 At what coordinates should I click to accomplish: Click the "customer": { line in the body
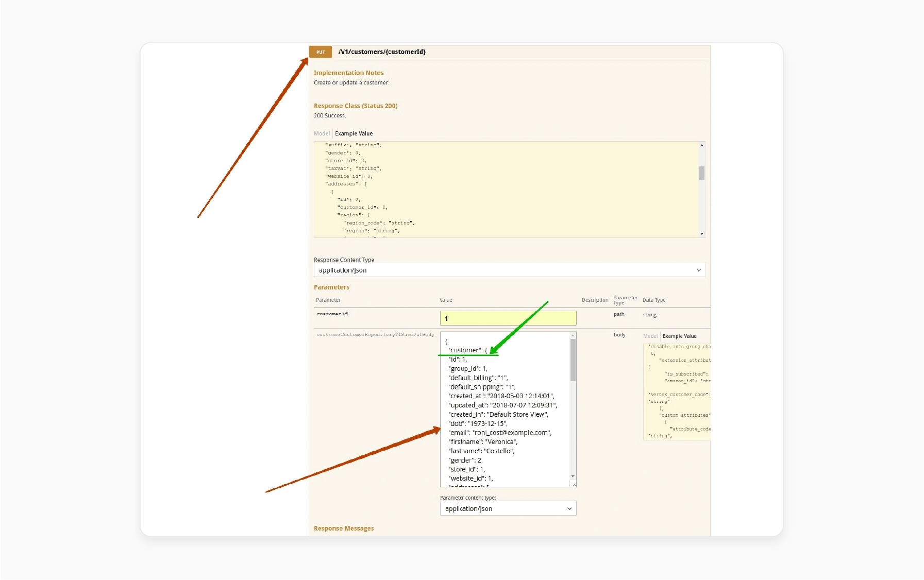coord(467,350)
